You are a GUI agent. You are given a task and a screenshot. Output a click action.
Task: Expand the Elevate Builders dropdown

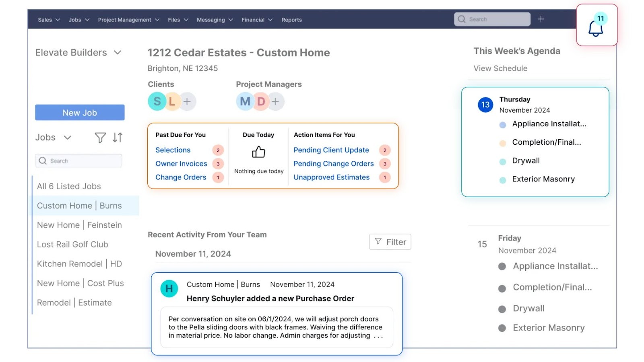[x=118, y=52]
